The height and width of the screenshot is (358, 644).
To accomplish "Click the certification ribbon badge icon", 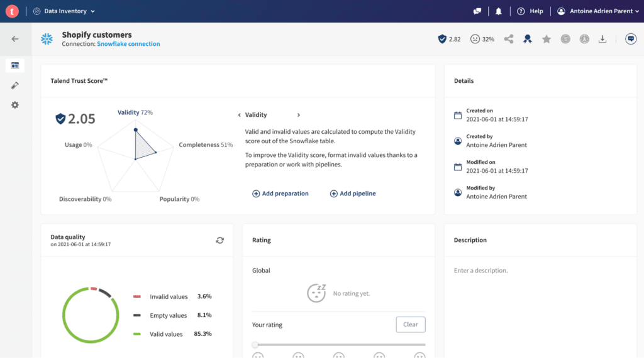I will pyautogui.click(x=528, y=39).
